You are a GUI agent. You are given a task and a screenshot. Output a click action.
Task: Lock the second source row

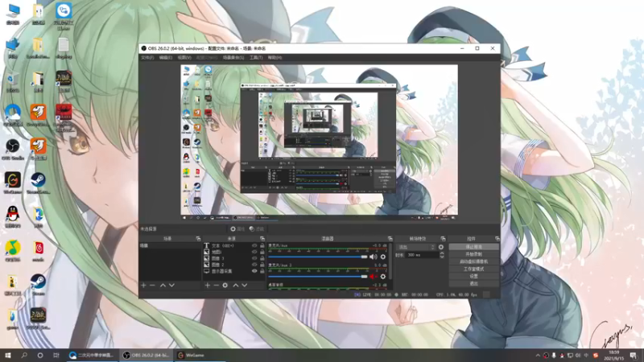click(x=262, y=252)
